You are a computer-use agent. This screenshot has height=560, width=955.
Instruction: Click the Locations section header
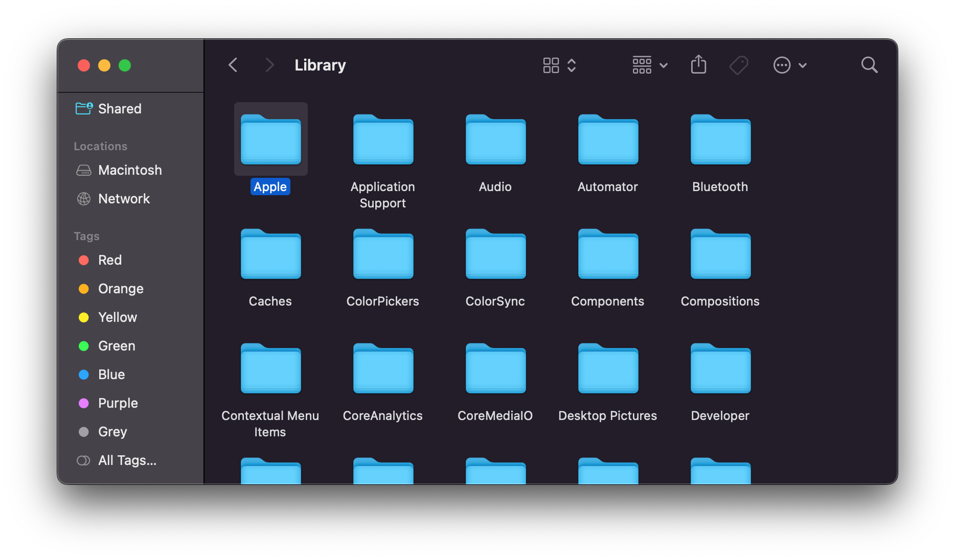101,146
